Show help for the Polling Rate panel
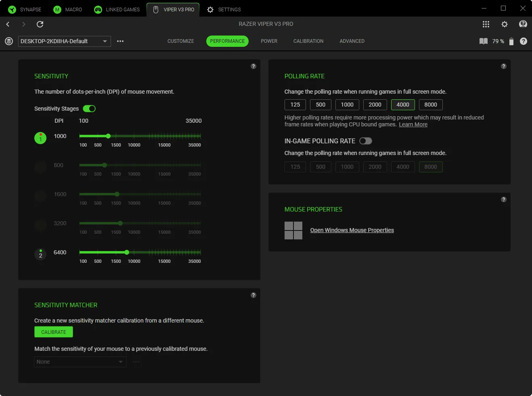Screen dimensions: 532x396 point(504,66)
